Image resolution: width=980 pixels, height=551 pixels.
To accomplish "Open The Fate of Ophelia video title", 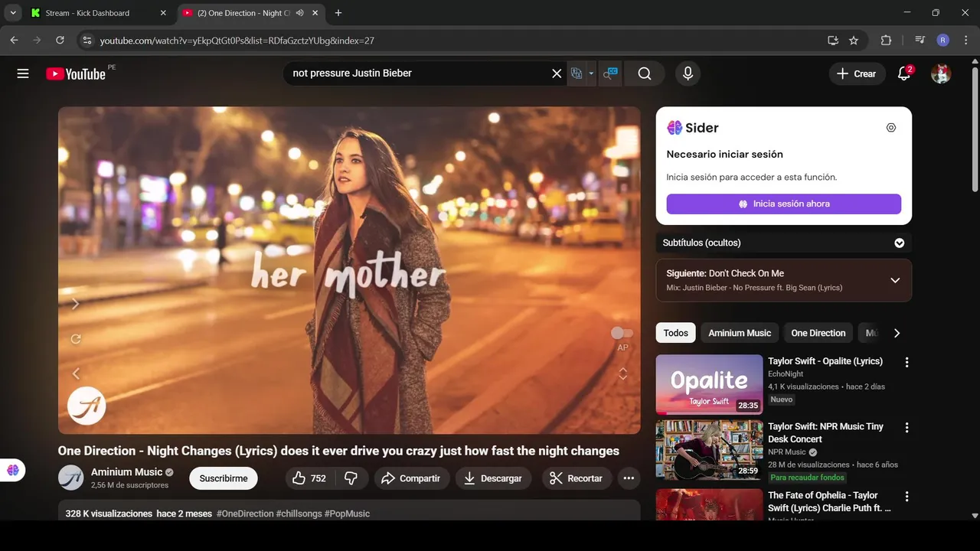I will click(830, 501).
